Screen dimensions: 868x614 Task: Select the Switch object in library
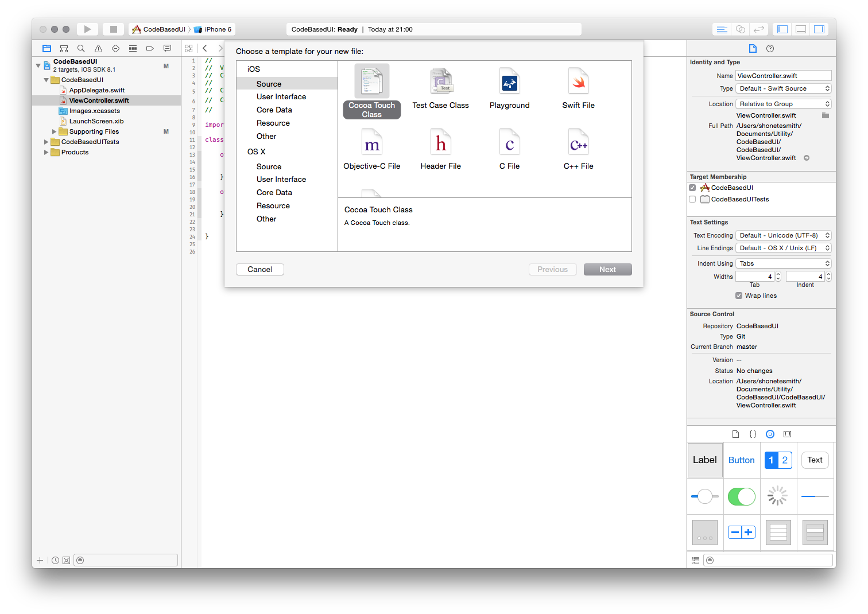742,496
